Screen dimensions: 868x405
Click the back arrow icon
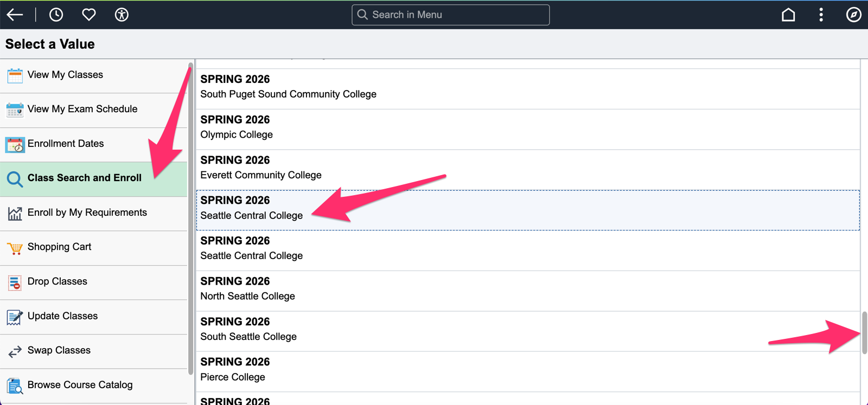[x=15, y=15]
